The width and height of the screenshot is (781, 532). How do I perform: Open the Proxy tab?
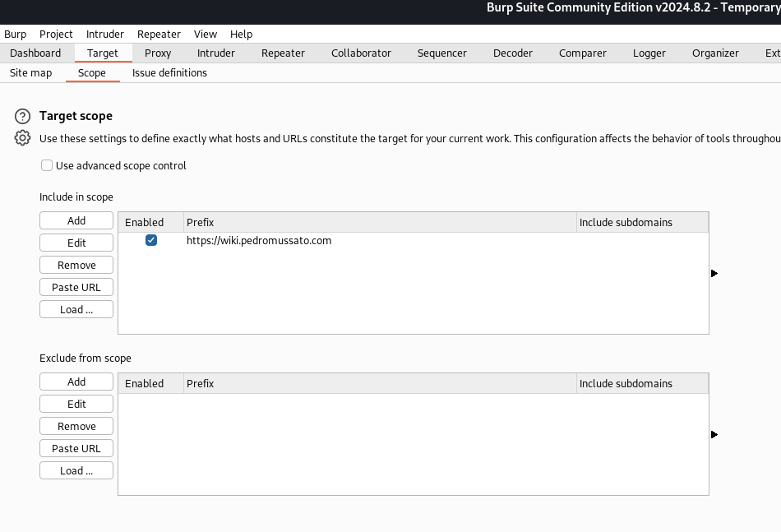tap(158, 53)
